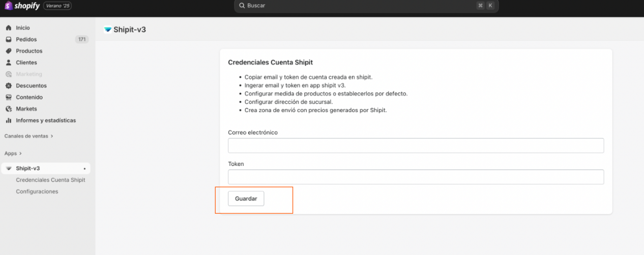Click the Token field label
This screenshot has width=644, height=255.
[236, 164]
